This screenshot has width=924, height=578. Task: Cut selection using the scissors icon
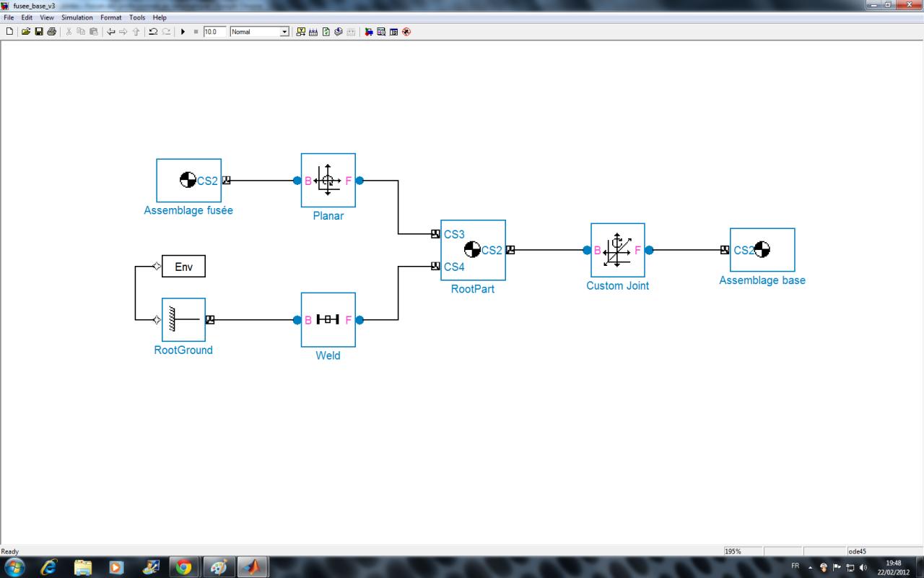(x=69, y=32)
